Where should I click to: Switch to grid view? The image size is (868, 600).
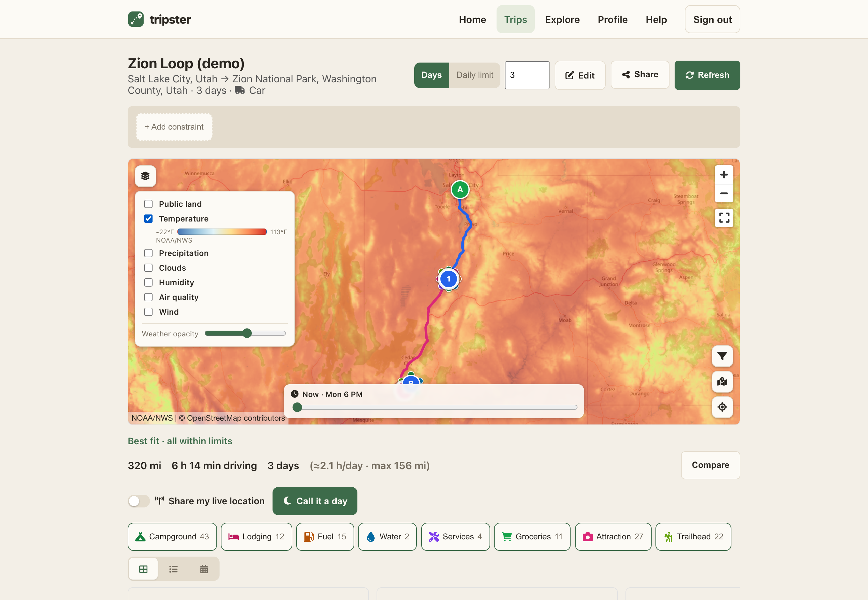click(143, 569)
